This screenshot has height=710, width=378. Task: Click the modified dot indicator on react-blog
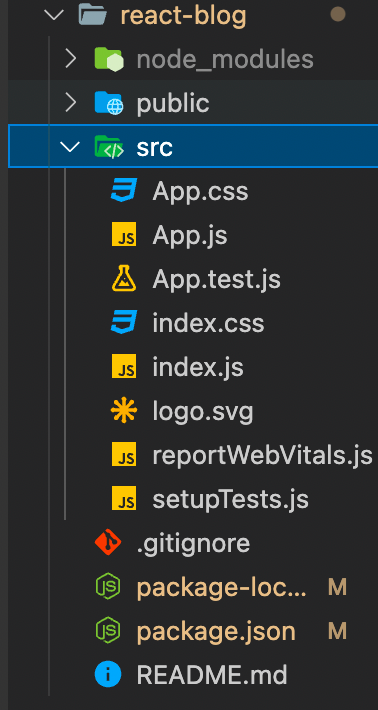point(338,14)
